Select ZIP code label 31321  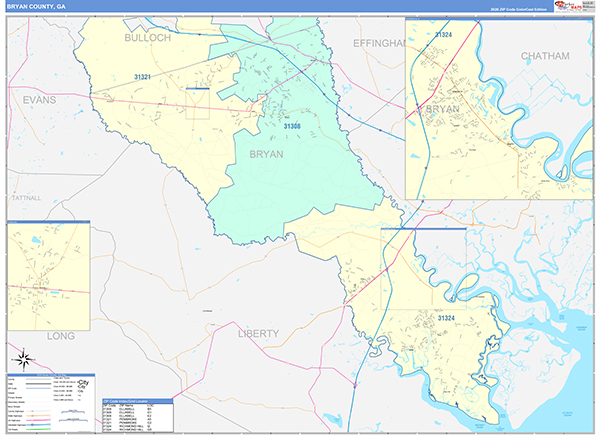(x=142, y=77)
